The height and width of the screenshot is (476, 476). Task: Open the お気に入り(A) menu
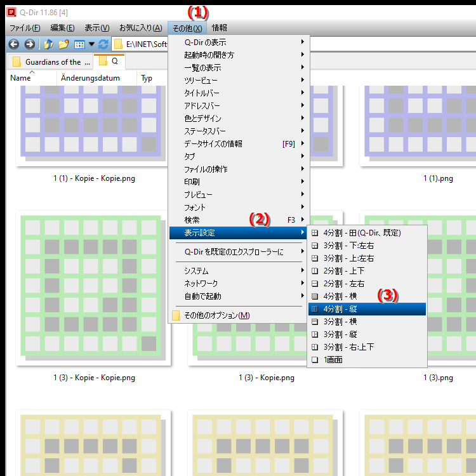(140, 28)
